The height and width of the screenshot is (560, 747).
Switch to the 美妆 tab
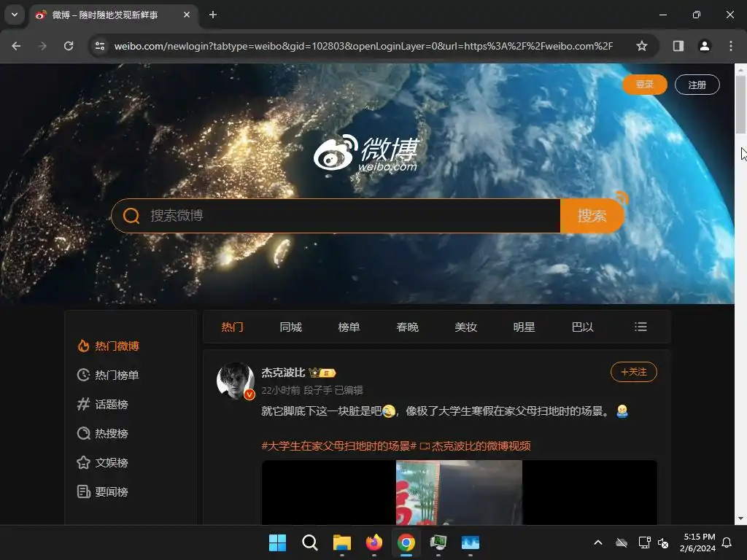click(x=466, y=327)
